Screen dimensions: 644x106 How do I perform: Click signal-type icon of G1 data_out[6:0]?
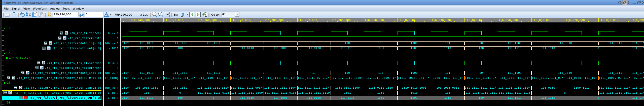pos(49,48)
